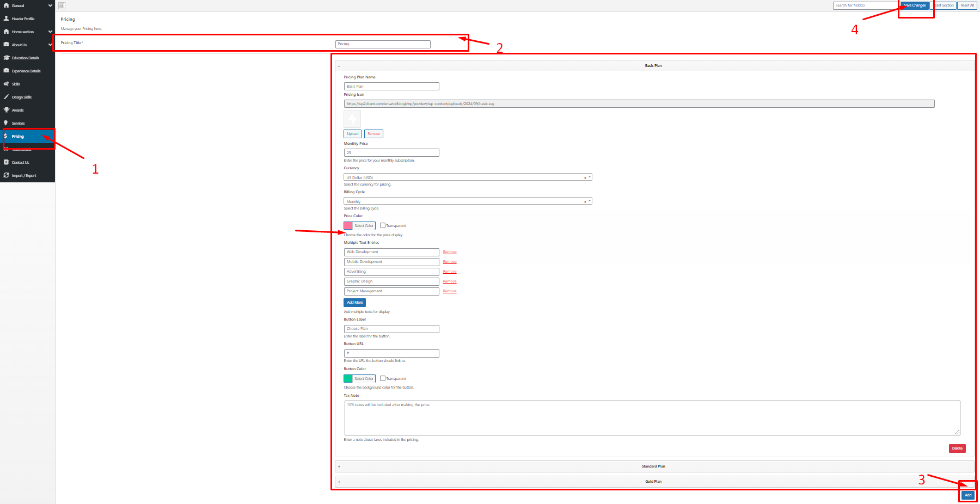Image resolution: width=980 pixels, height=504 pixels.
Task: Enable Transparent checkbox under Button Color
Action: click(383, 378)
